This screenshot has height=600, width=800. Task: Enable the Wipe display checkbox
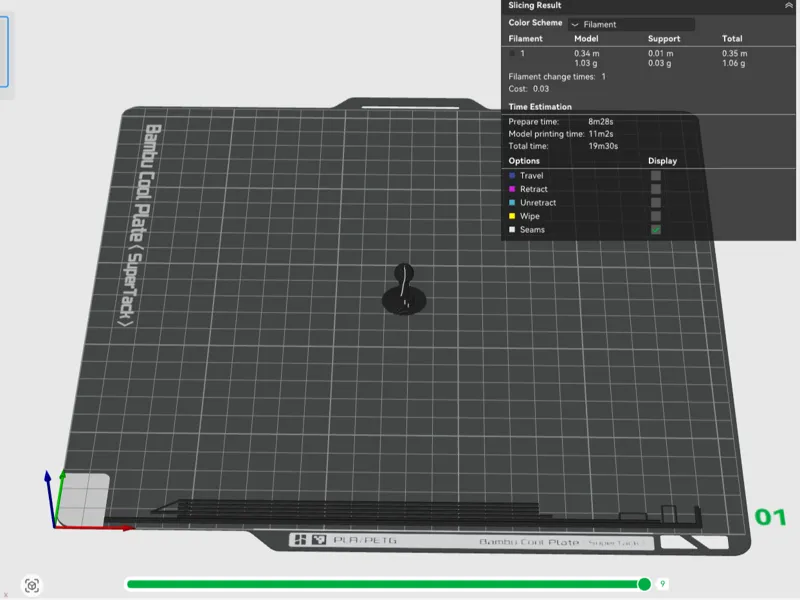[656, 216]
